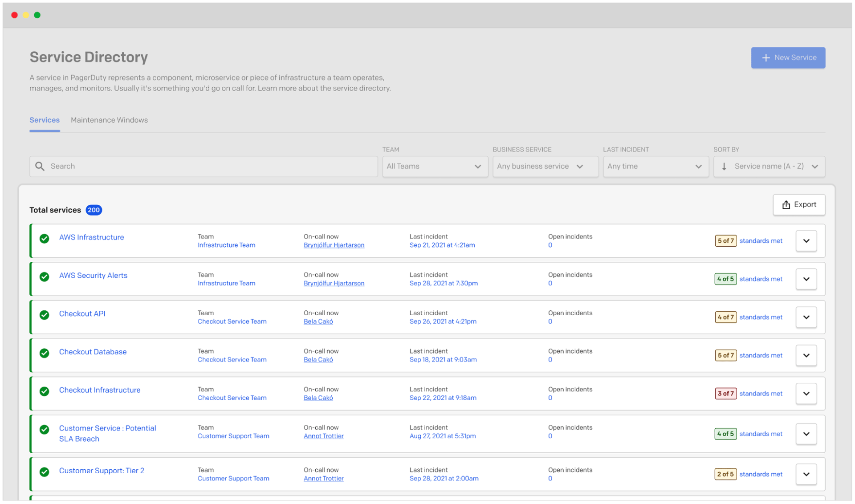Click on-call engineer Annot Trottier
The height and width of the screenshot is (504, 855).
pos(323,435)
